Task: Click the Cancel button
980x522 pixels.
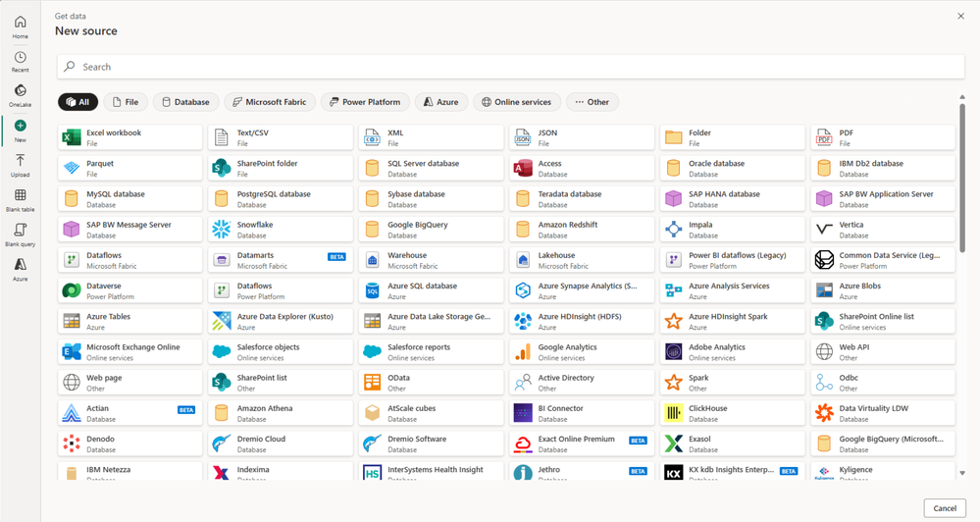Action: click(945, 508)
